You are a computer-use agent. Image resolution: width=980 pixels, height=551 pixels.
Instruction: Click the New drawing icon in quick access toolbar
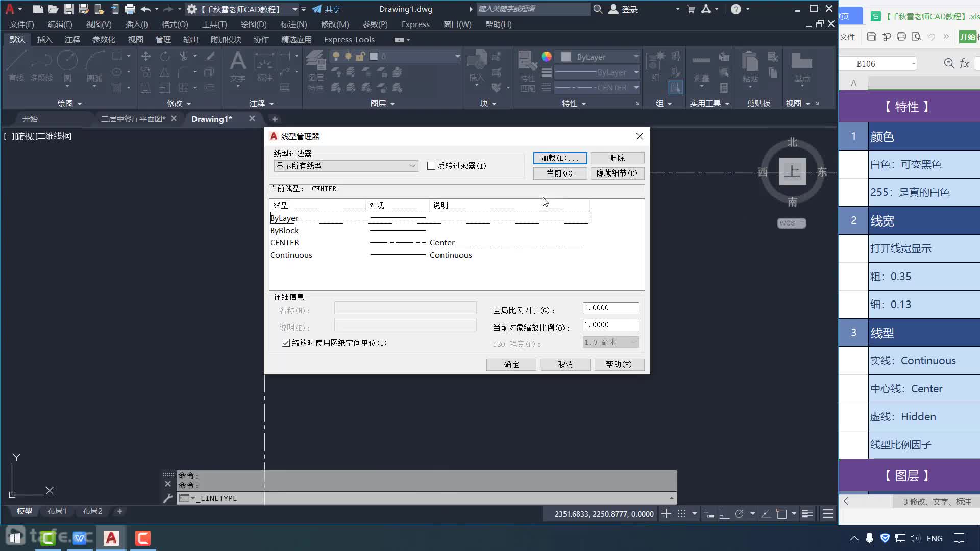[x=38, y=9]
